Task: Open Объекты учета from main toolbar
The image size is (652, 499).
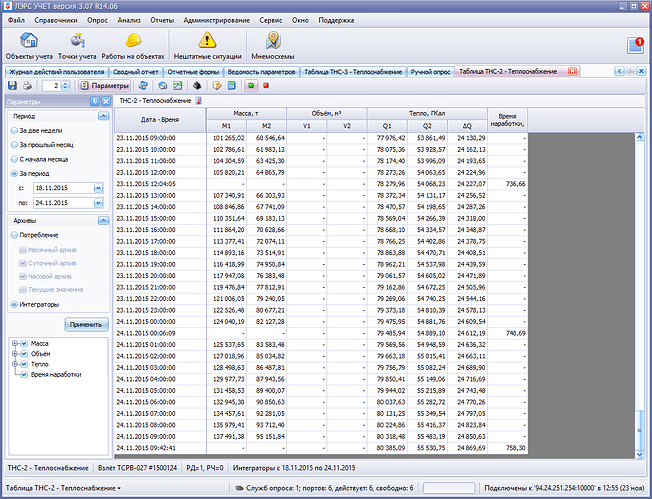Action: coord(29,46)
